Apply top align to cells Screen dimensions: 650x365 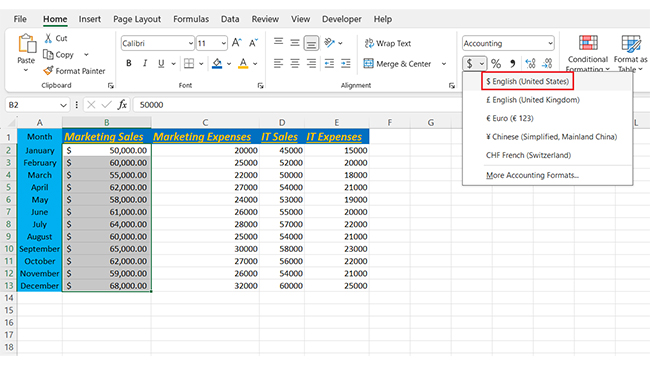[x=278, y=43]
